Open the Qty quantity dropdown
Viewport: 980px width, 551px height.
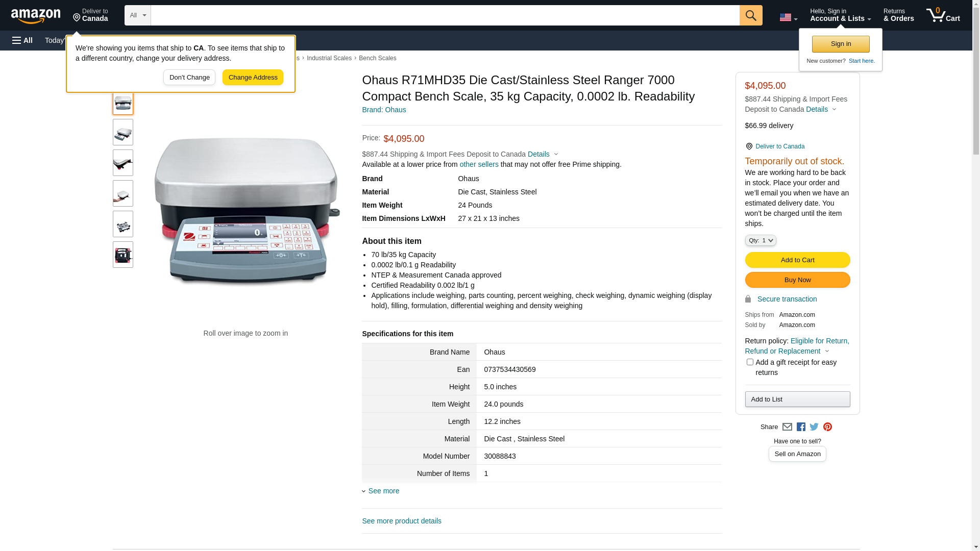(760, 240)
